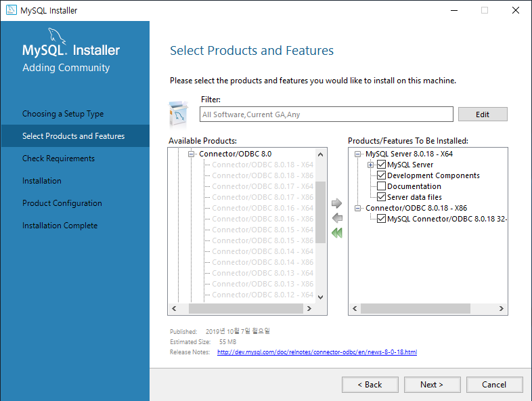
Task: Collapse Connector/ODBC 8.0.18 - X86 node
Action: point(357,208)
